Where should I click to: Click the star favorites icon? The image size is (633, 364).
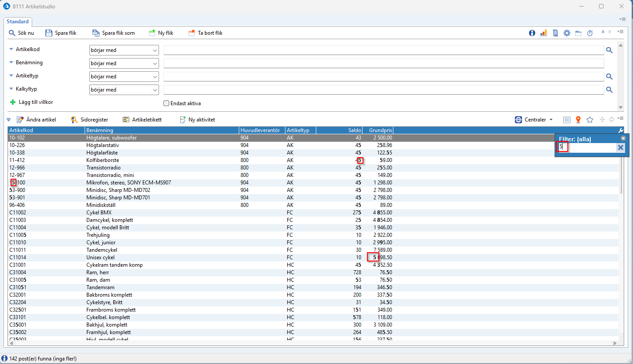click(x=590, y=120)
